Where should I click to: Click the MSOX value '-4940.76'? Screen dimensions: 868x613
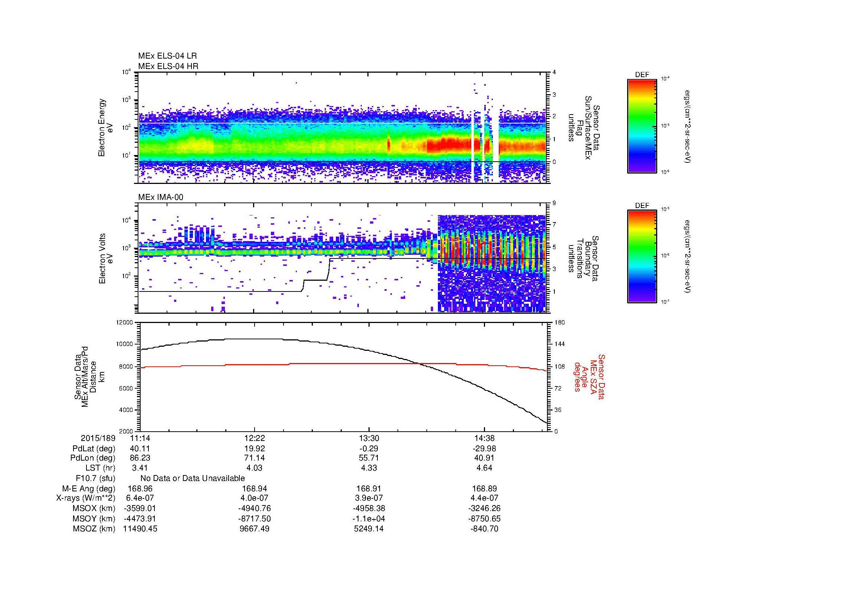point(255,509)
